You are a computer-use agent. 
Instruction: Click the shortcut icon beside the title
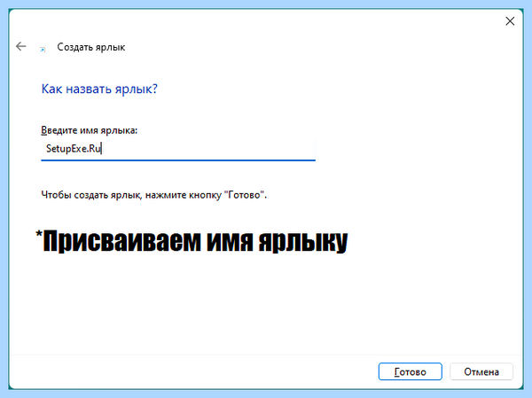(x=43, y=50)
